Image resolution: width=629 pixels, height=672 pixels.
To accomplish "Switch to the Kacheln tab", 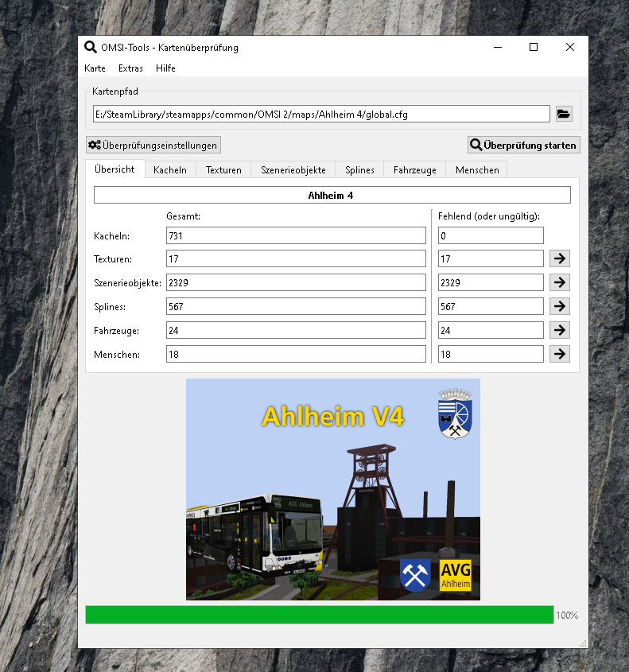I will [x=170, y=169].
